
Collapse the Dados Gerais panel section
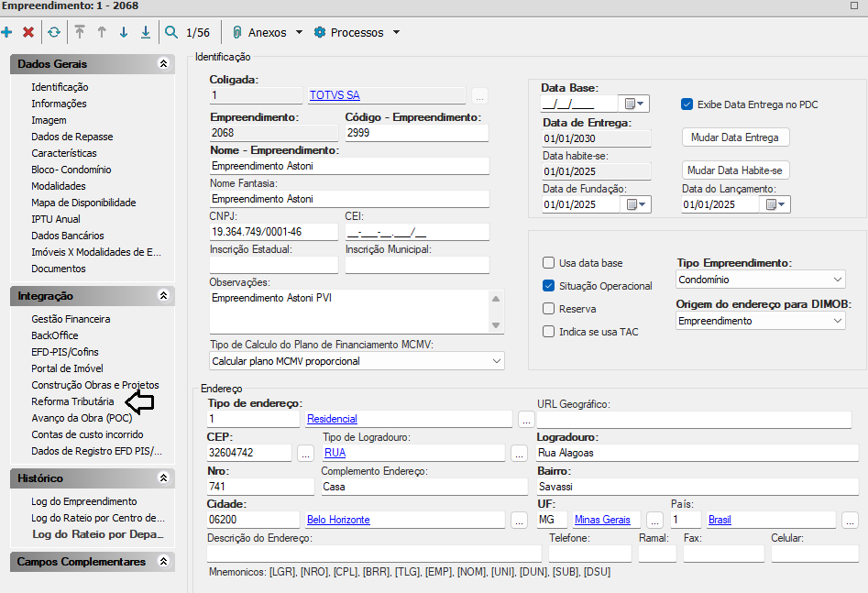[x=163, y=64]
